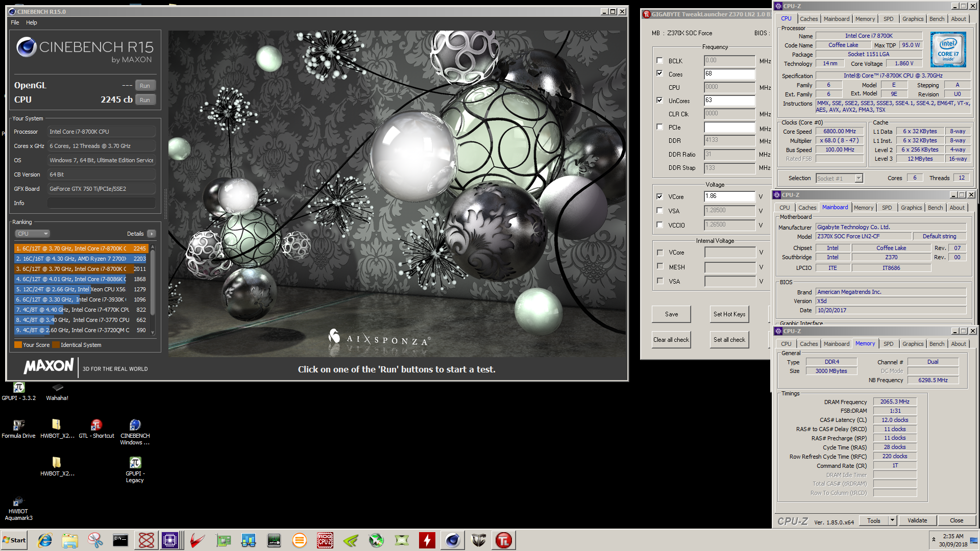Open the red swoosh taskbar icon
The image size is (980, 551).
tap(198, 540)
